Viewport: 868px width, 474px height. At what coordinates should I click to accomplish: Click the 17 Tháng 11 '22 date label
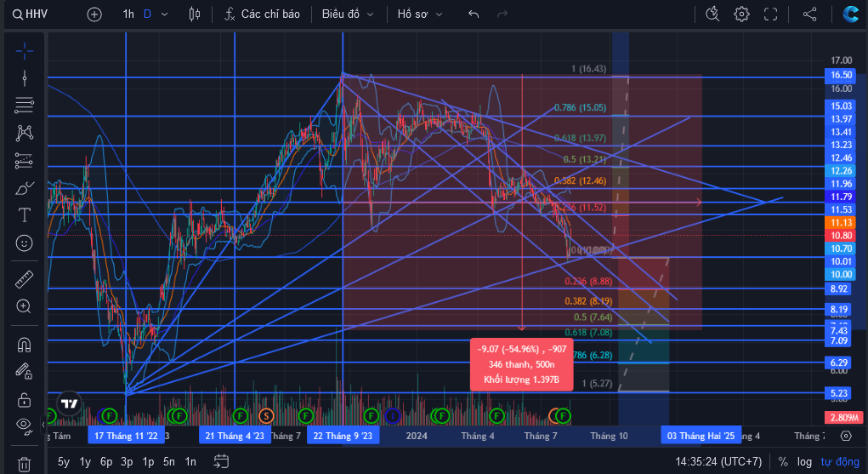[126, 436]
